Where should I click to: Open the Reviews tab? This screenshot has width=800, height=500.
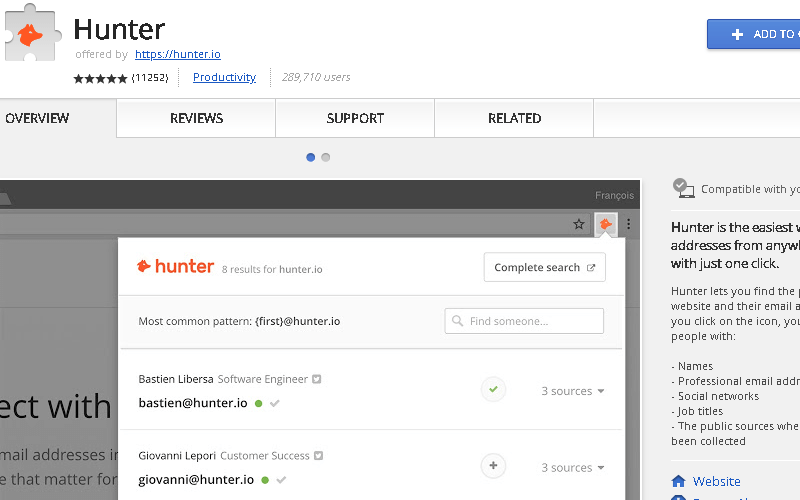coord(196,118)
